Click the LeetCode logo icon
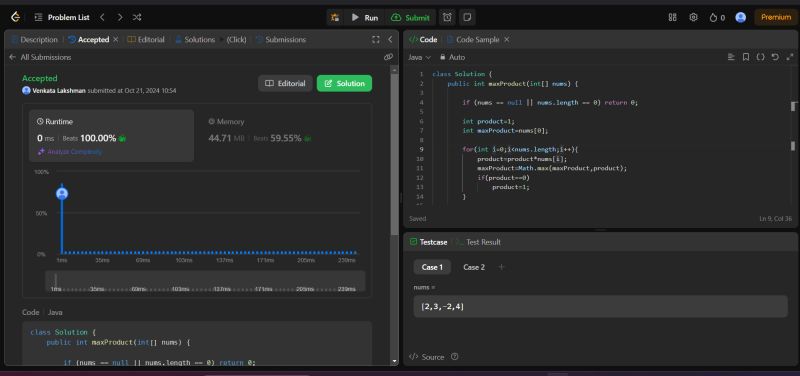 tap(15, 17)
